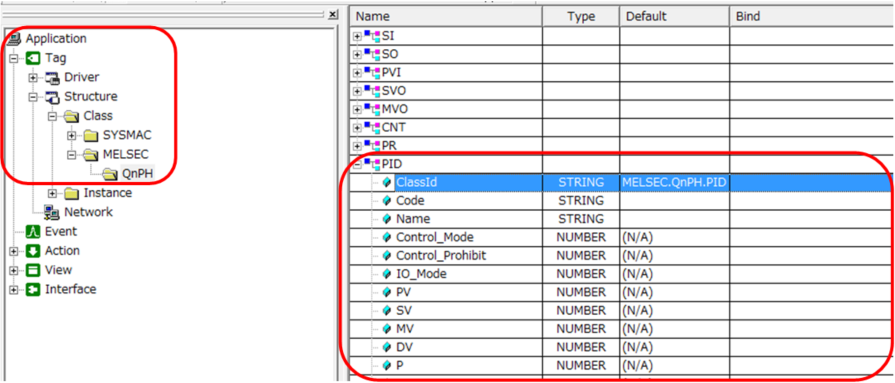This screenshot has height=383, width=895.
Task: Click the MELSEC.QnPH.PID default value cell
Action: (675, 183)
